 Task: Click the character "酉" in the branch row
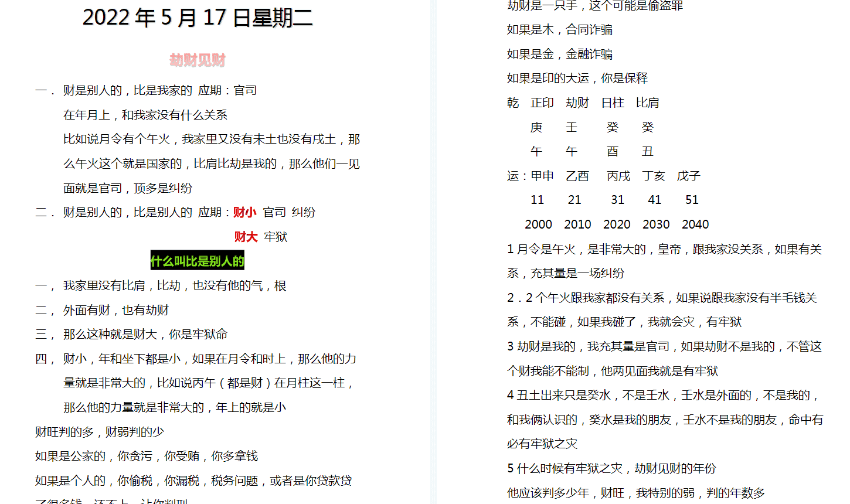coord(613,151)
